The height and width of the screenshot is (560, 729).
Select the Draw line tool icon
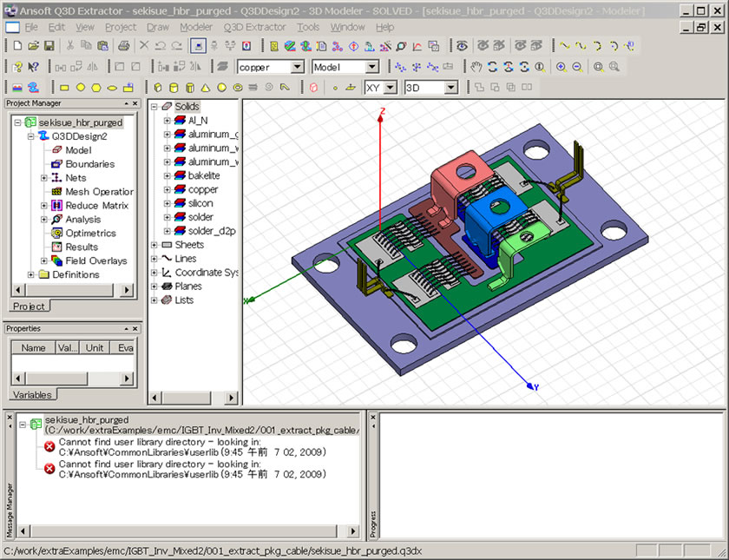coord(565,45)
